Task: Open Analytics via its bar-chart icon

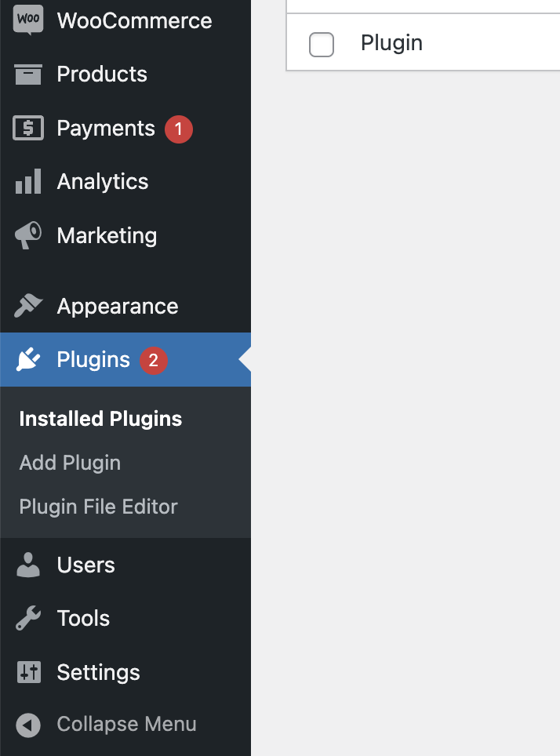Action: coord(27,181)
